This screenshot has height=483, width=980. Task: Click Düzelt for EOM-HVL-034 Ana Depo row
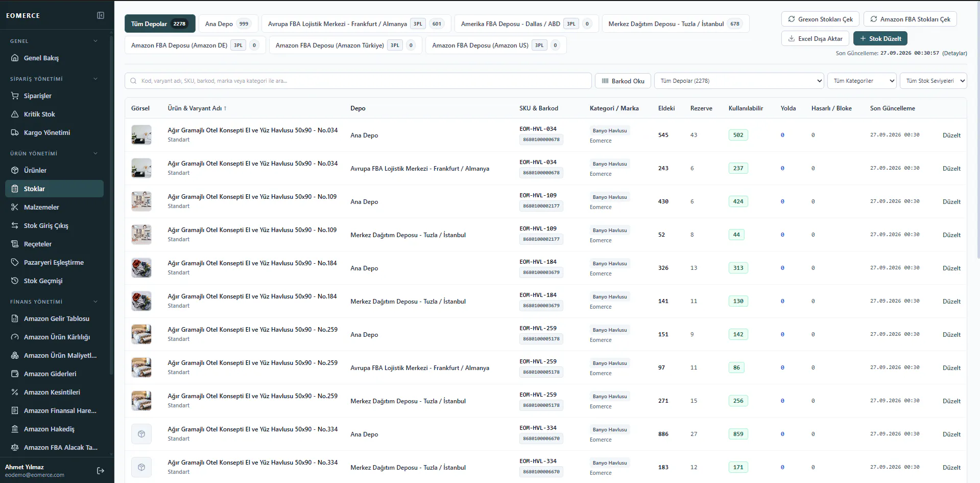pos(951,135)
